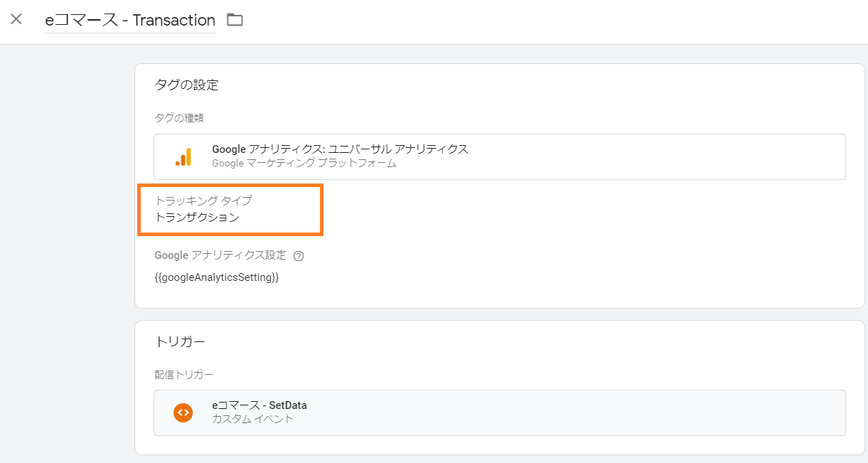868x463 pixels.
Task: Edit the tag name field eコマース - Transaction
Action: (130, 21)
